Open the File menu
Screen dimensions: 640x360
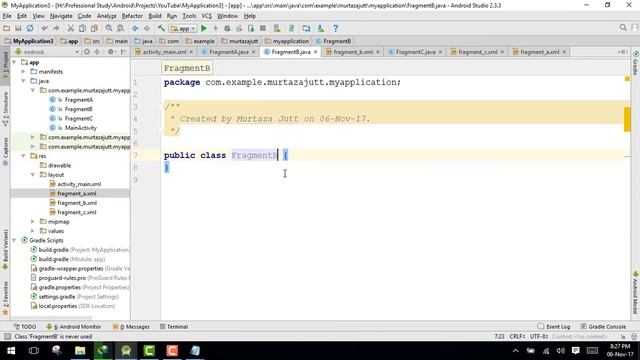(7, 16)
